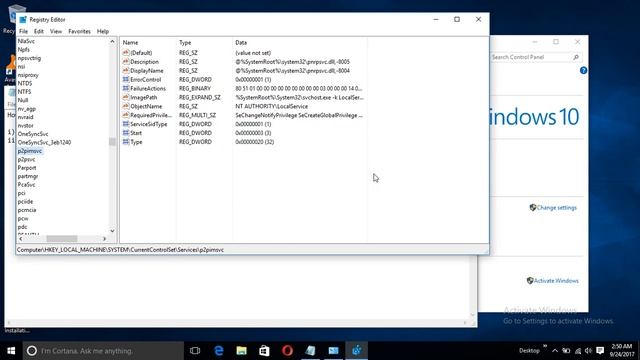Screen dimensions: 640x360
Task: Open the File menu in Registry Editor
Action: pyautogui.click(x=23, y=31)
